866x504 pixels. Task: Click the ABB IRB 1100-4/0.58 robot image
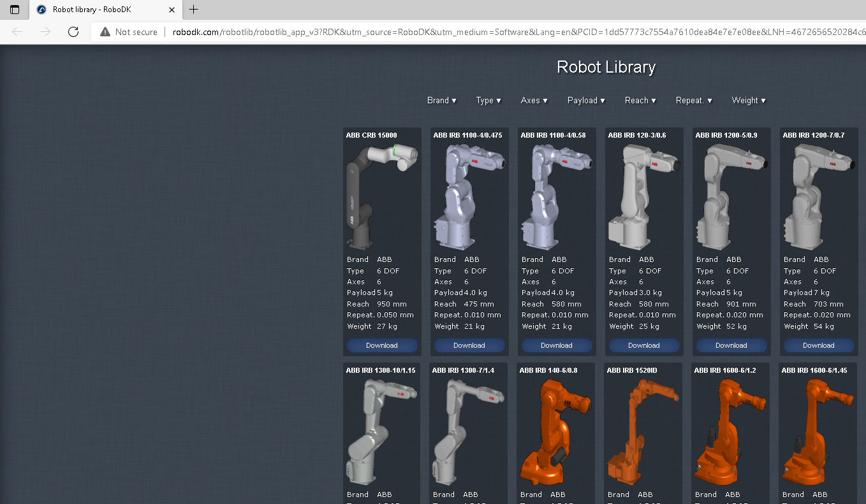tap(557, 196)
